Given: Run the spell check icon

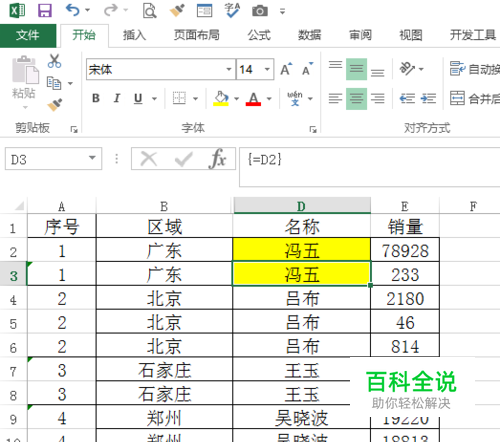Looking at the screenshot, I should (x=232, y=10).
